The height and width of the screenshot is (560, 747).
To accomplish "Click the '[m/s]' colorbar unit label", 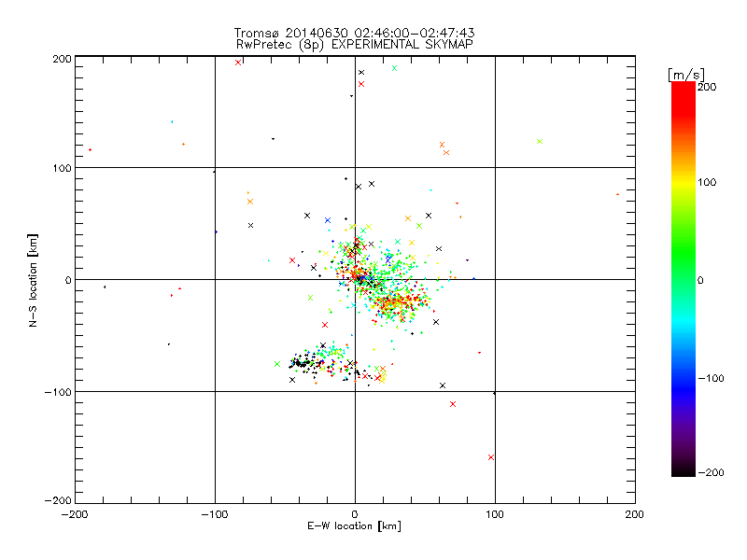I will coord(686,75).
